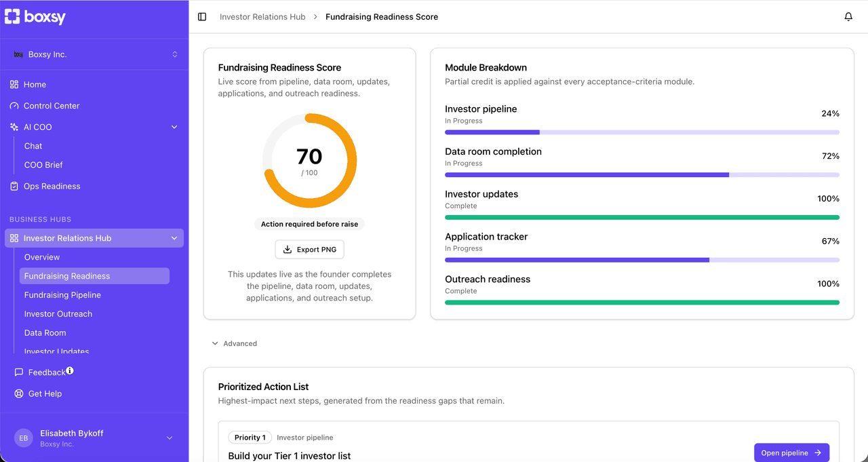Click the Get Help lifebuoy icon
This screenshot has width=868, height=462.
tap(19, 393)
